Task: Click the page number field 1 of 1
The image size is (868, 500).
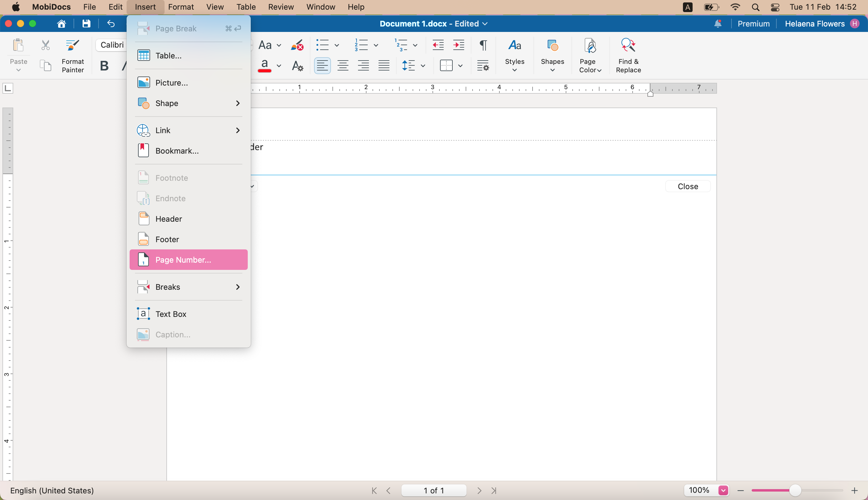Action: pos(434,490)
